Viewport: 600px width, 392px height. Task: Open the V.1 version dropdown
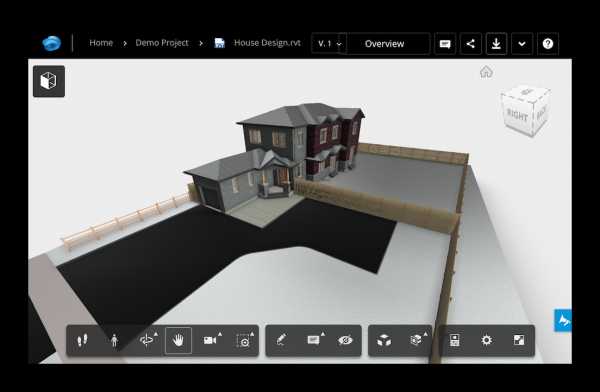[x=329, y=44]
